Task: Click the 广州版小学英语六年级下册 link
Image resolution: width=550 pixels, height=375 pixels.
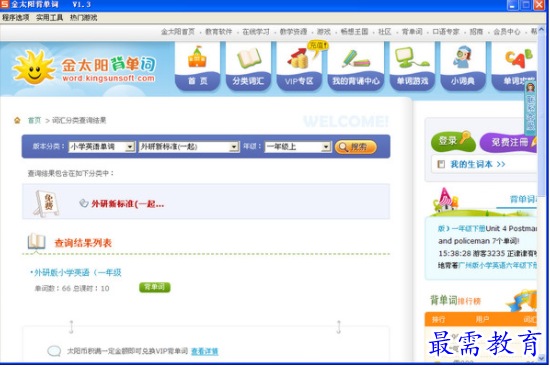Action: point(497,266)
